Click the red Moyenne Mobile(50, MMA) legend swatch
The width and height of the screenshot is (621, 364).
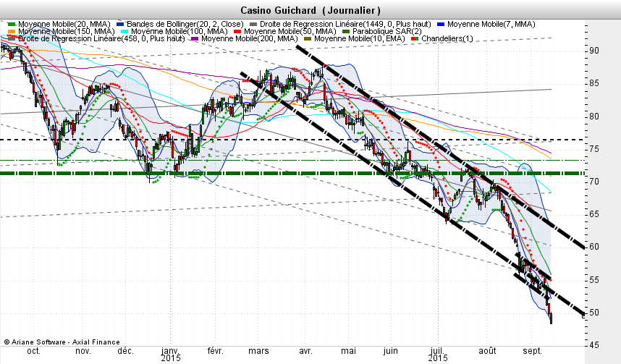237,32
